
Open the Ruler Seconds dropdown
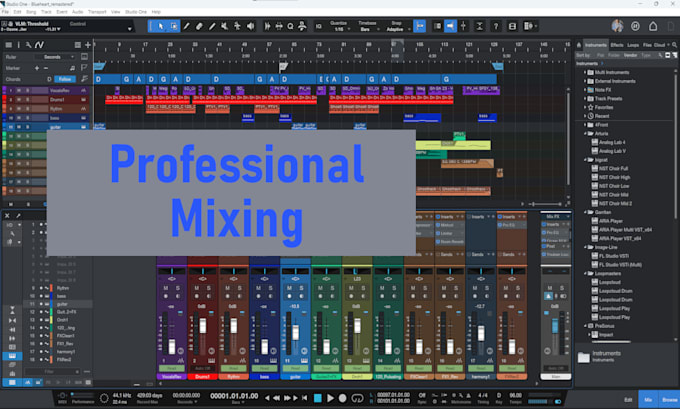[x=56, y=57]
